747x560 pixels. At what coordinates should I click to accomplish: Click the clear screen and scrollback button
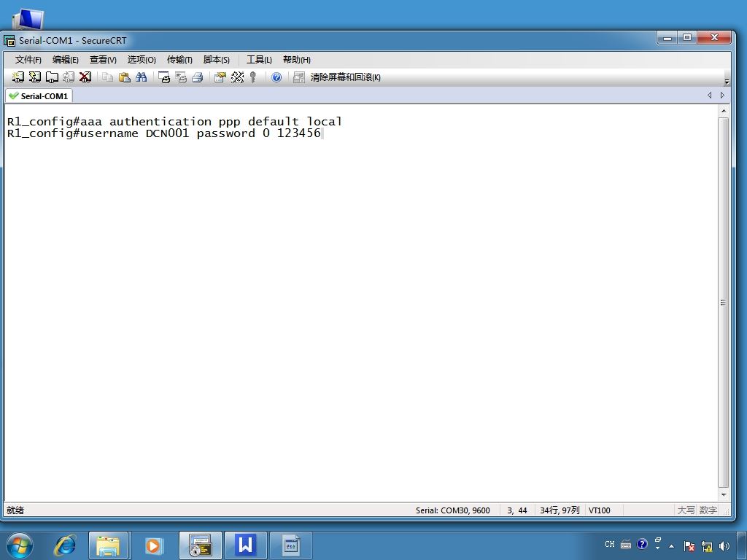[x=345, y=77]
